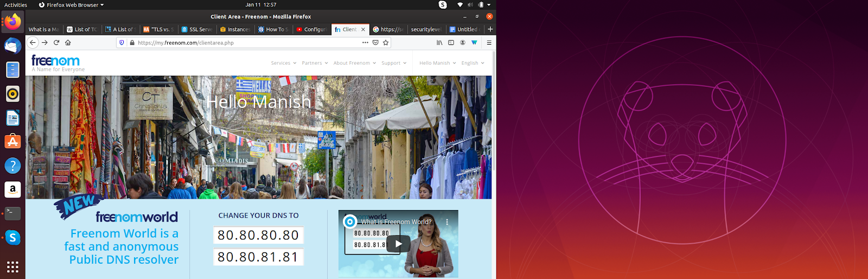Expand the About Freenom menu
The image size is (868, 279).
pyautogui.click(x=355, y=63)
